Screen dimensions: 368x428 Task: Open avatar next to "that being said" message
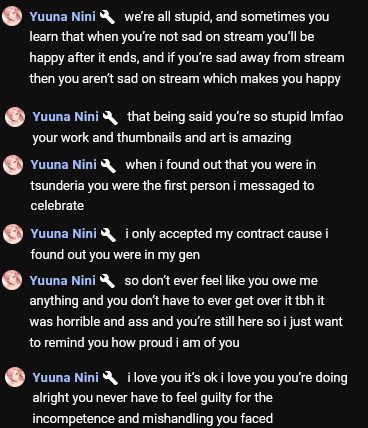(x=15, y=117)
